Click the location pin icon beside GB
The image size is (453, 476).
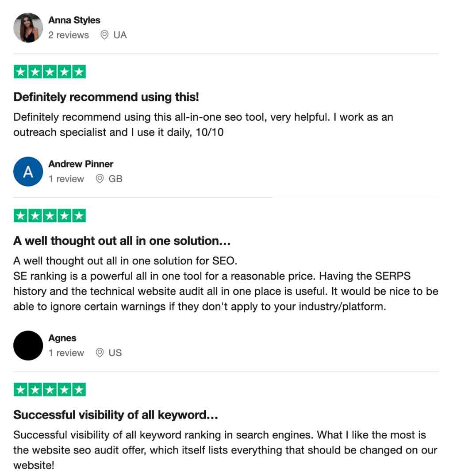click(100, 179)
